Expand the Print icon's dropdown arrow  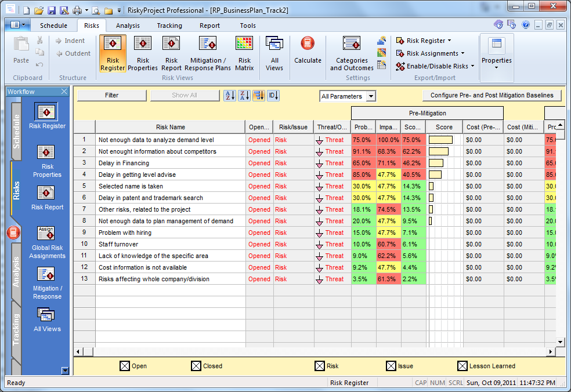pyautogui.click(x=86, y=10)
